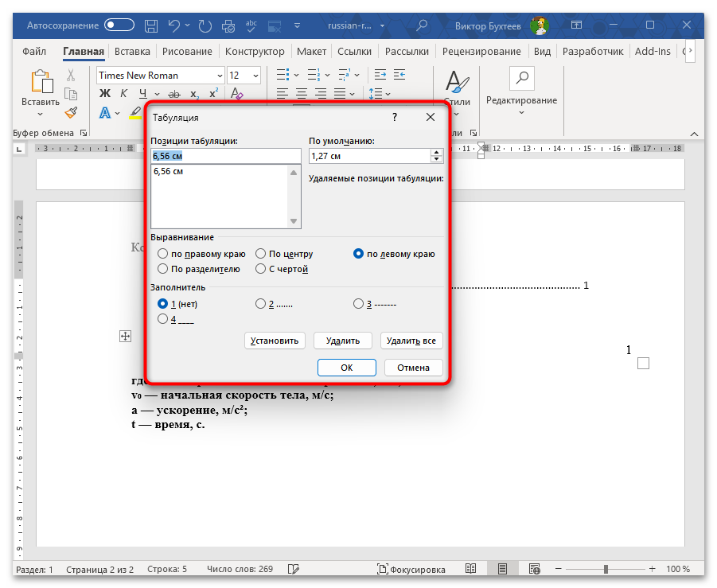Select dotted leader option 2
This screenshot has width=717, height=588.
(x=274, y=304)
